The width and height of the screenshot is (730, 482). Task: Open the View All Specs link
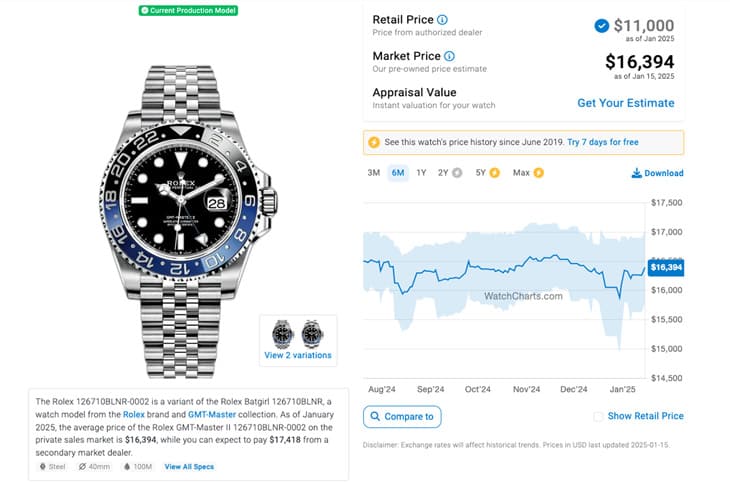(x=189, y=467)
